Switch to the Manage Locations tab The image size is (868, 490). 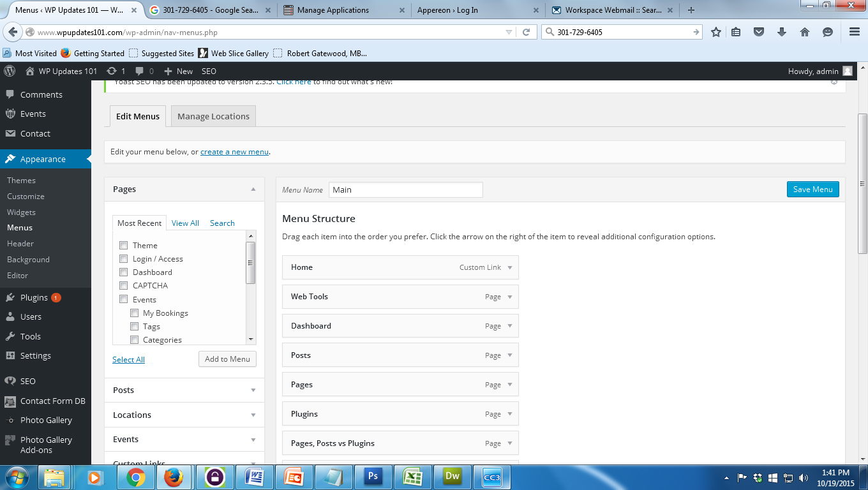[213, 116]
